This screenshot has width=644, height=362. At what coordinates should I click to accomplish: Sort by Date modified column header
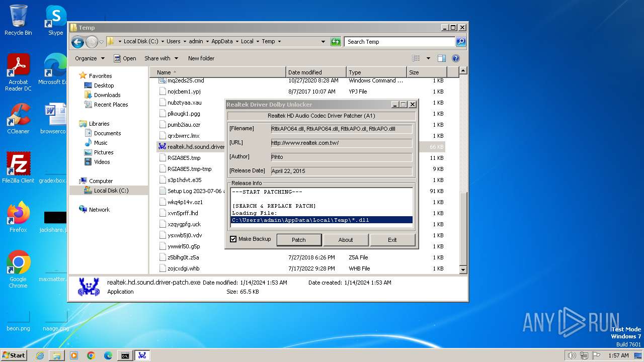tap(316, 72)
